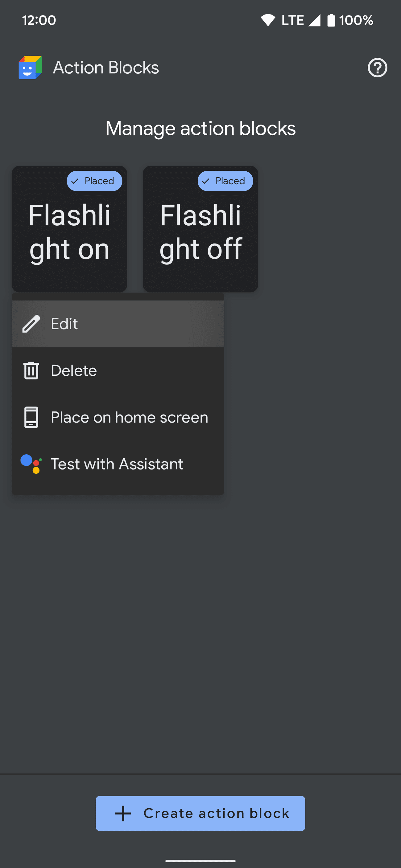401x868 pixels.
Task: Choose Delete from the context menu
Action: pyautogui.click(x=117, y=370)
